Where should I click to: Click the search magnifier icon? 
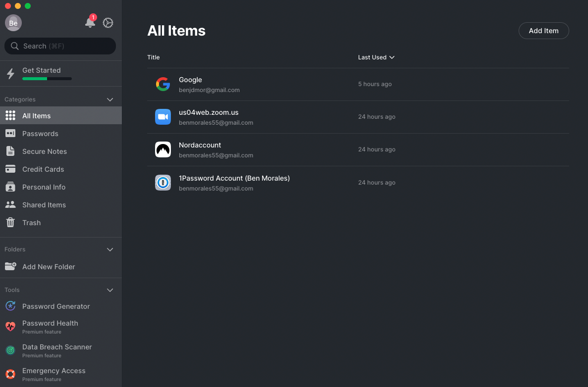coord(15,46)
